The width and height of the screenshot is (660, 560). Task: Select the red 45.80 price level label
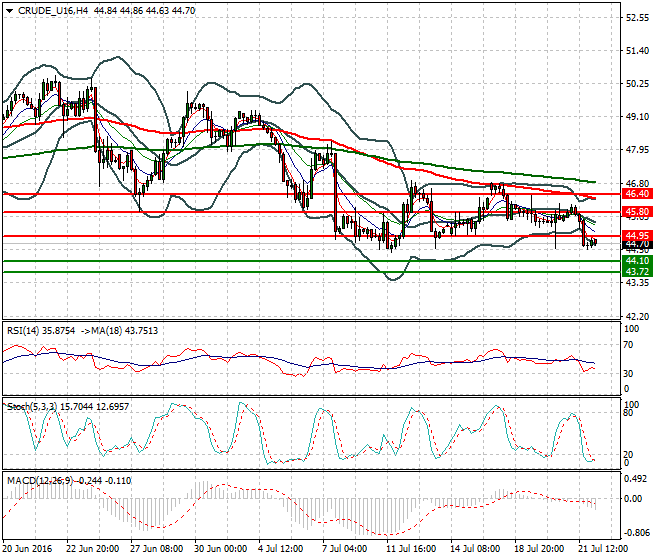click(x=637, y=212)
